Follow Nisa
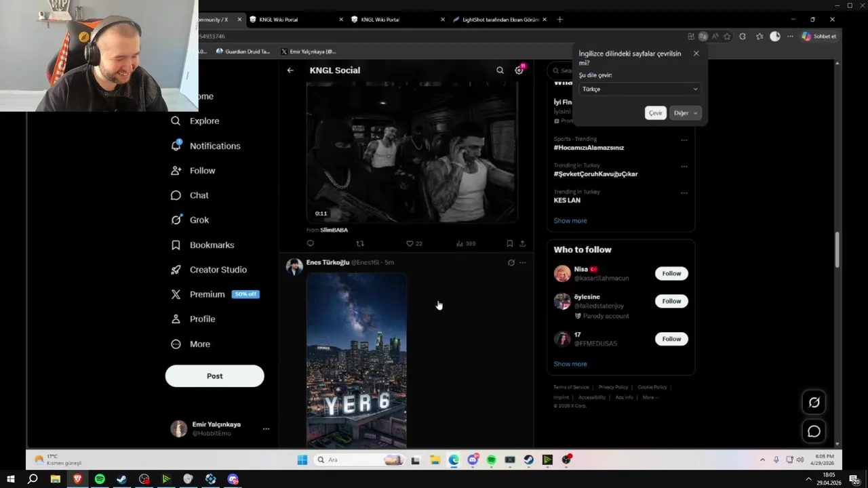 click(x=671, y=273)
